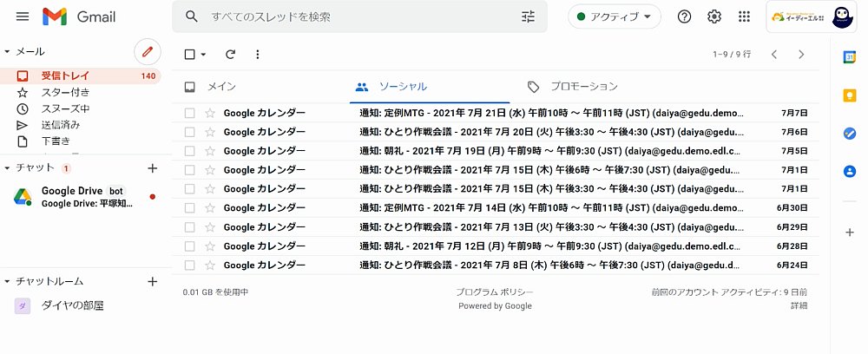
Task: Select the 朝礼 7月19日 email checkbox
Action: click(190, 151)
